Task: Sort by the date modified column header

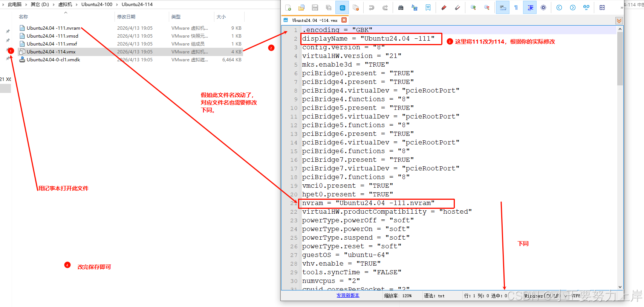Action: pyautogui.click(x=126, y=17)
